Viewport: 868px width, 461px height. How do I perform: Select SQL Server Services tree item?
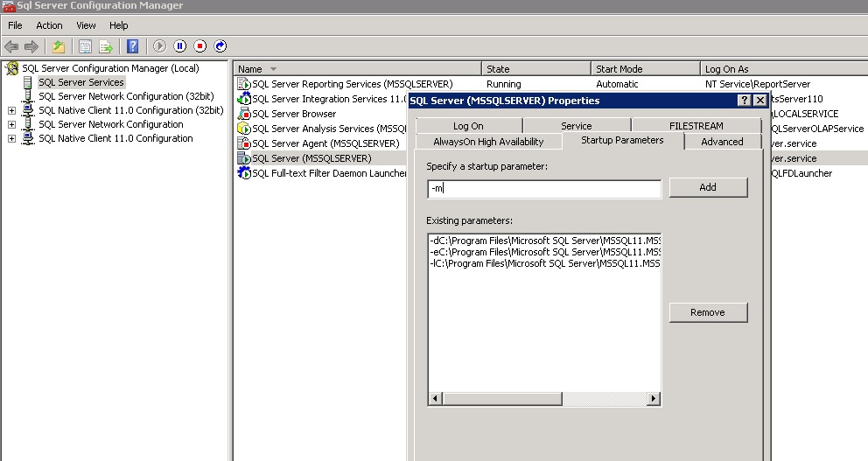[x=81, y=82]
